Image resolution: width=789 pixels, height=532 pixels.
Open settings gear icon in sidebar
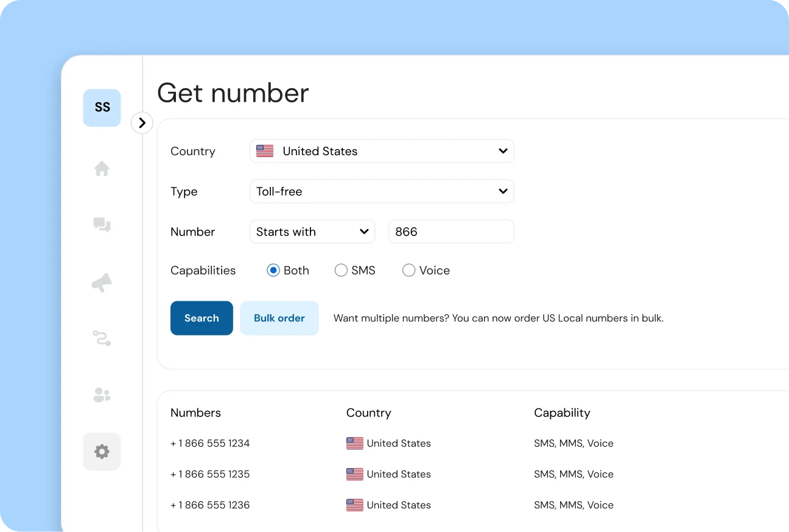click(x=102, y=452)
